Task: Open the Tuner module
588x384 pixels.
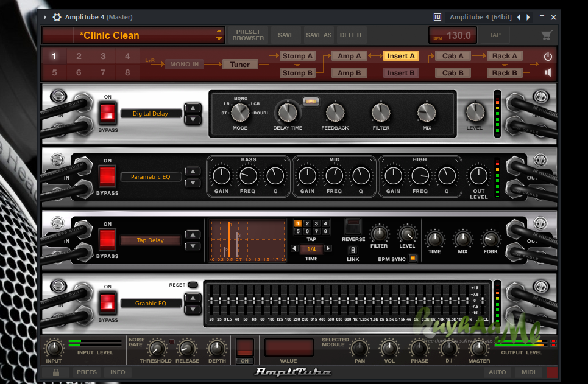Action: click(x=240, y=65)
